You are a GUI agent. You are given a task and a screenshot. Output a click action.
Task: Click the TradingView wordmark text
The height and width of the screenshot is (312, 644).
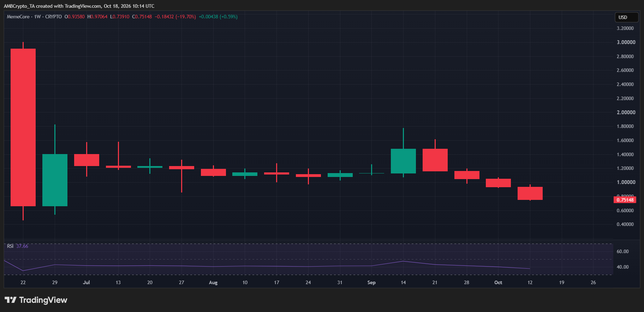click(43, 300)
